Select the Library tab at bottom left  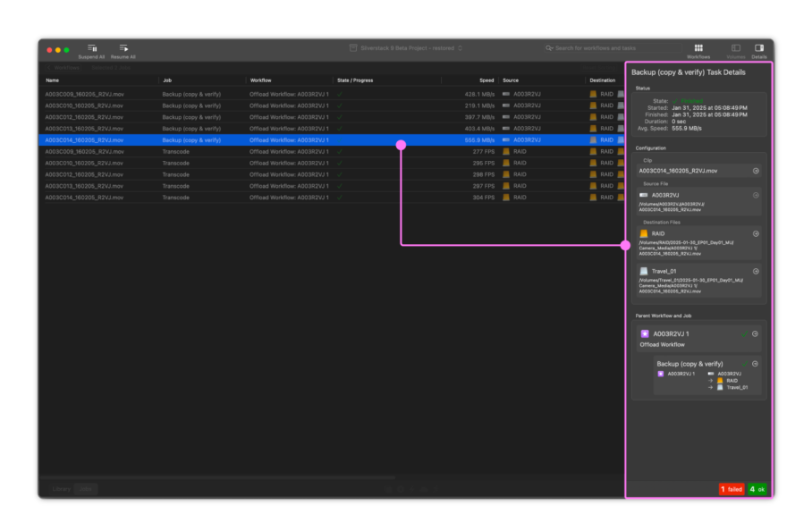62,489
